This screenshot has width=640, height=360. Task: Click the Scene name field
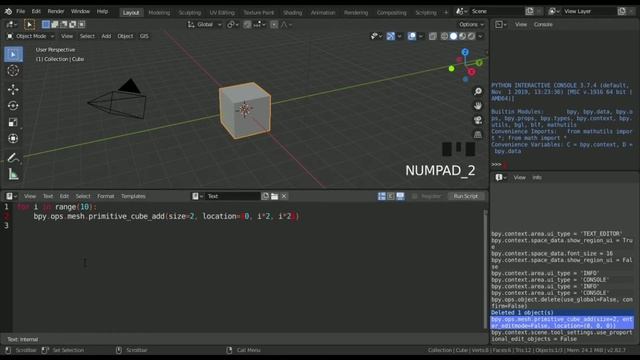[x=496, y=11]
